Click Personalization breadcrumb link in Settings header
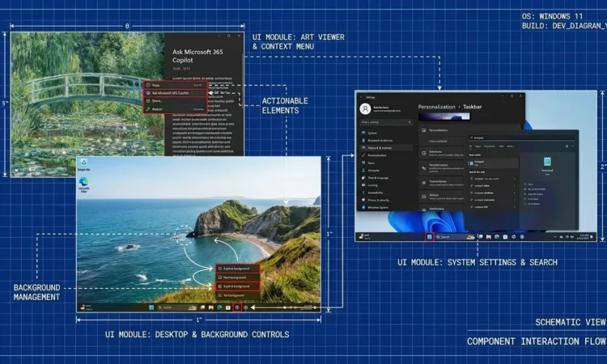The image size is (607, 364). click(x=437, y=107)
